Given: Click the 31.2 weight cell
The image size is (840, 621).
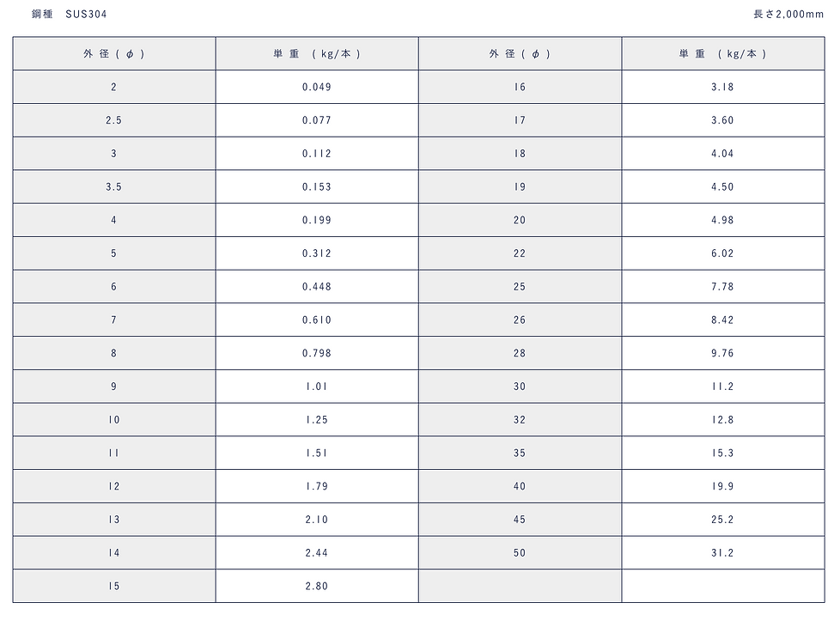Looking at the screenshot, I should (x=722, y=553).
